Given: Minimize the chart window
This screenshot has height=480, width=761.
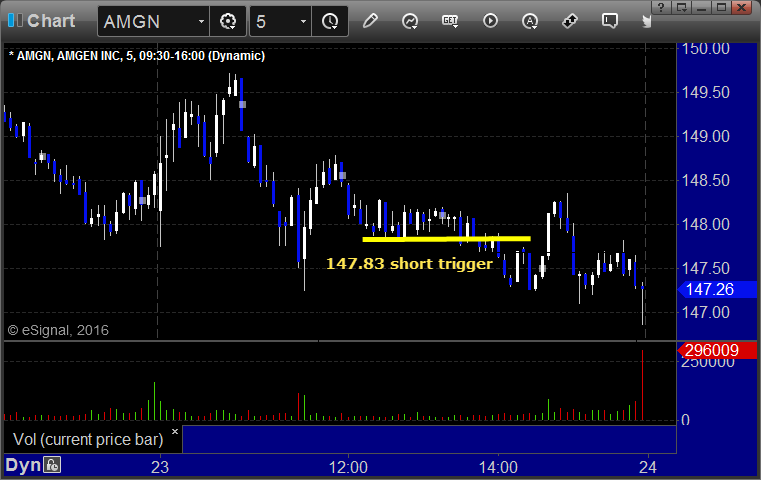Looking at the screenshot, I should pyautogui.click(x=701, y=7).
